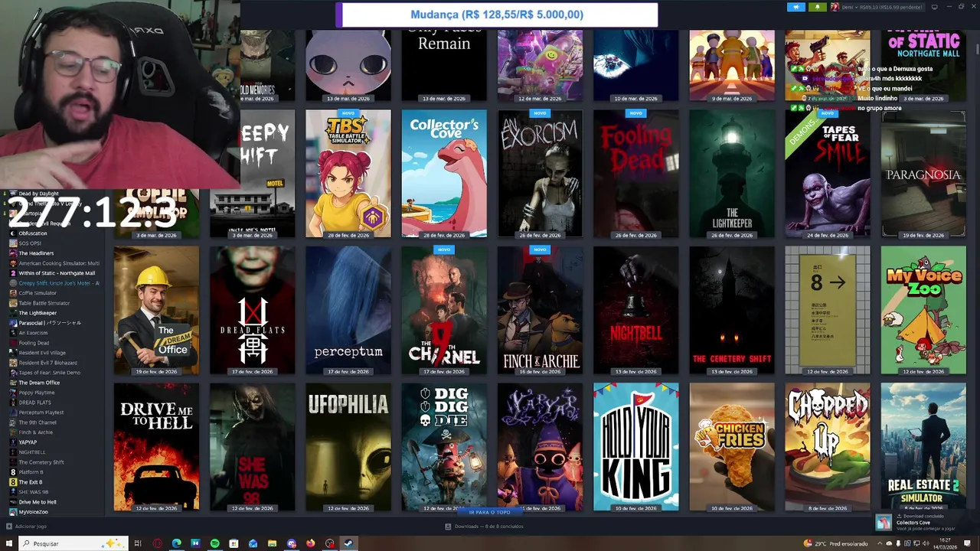
Task: Open the Table Battle Simulator cover
Action: tap(348, 174)
